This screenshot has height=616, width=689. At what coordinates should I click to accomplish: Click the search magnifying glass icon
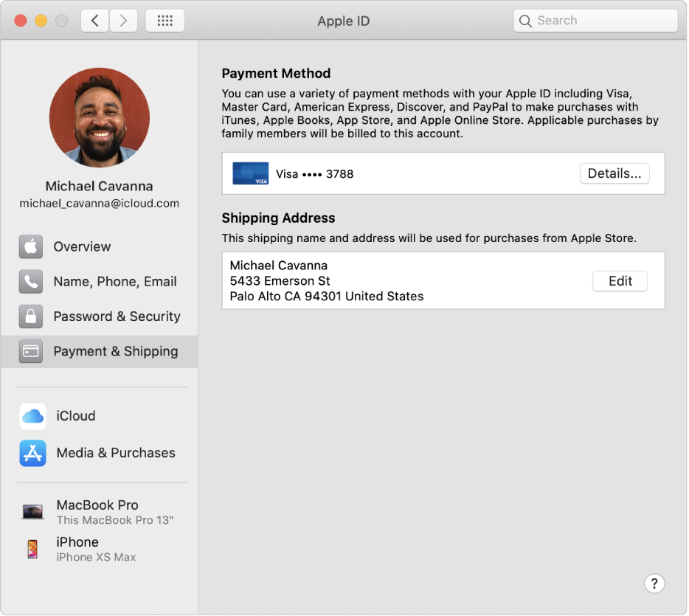(x=525, y=20)
